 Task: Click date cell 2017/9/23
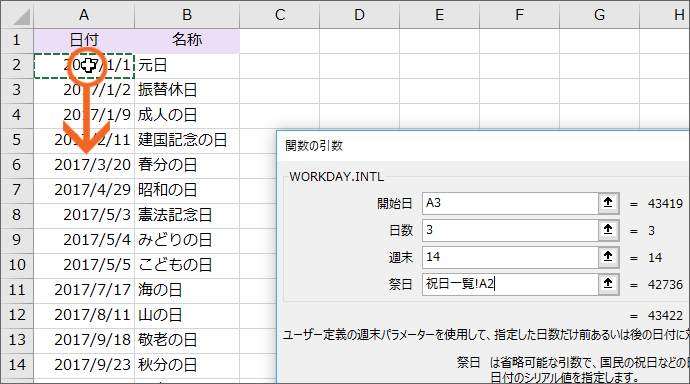pyautogui.click(x=84, y=365)
